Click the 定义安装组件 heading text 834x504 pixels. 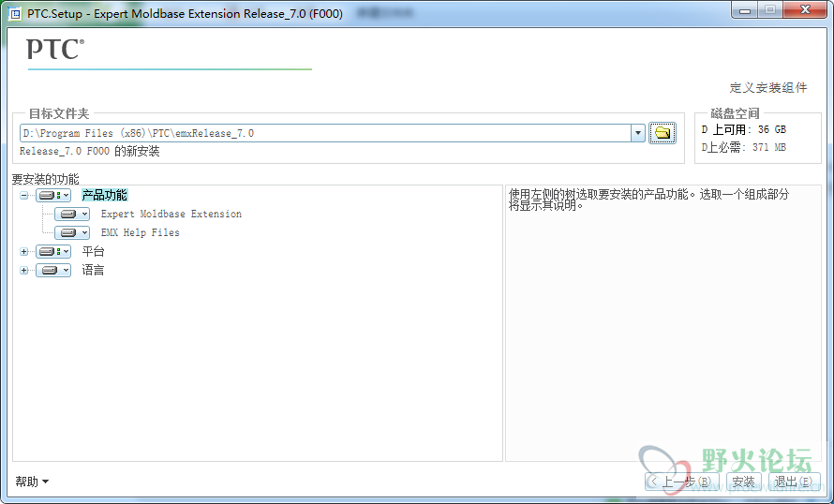(768, 88)
